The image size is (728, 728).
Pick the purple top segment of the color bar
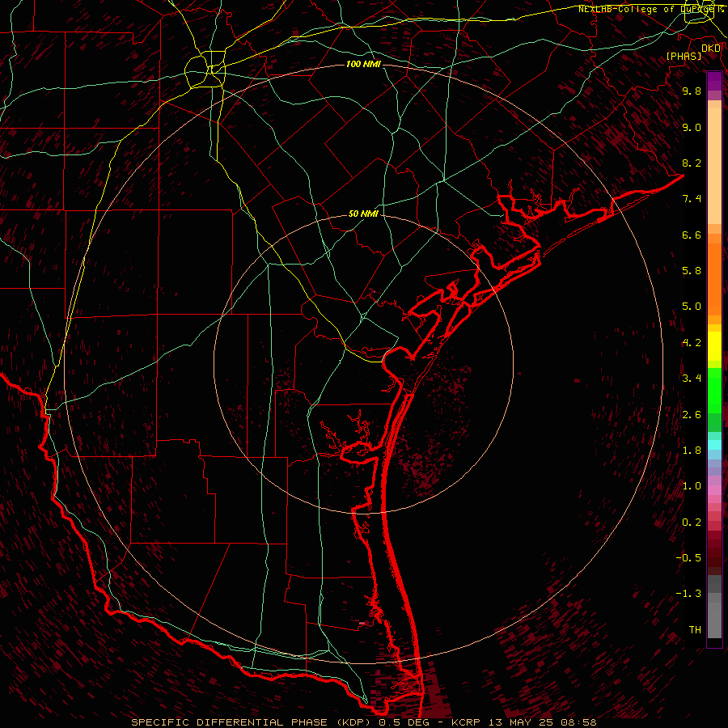[x=714, y=81]
